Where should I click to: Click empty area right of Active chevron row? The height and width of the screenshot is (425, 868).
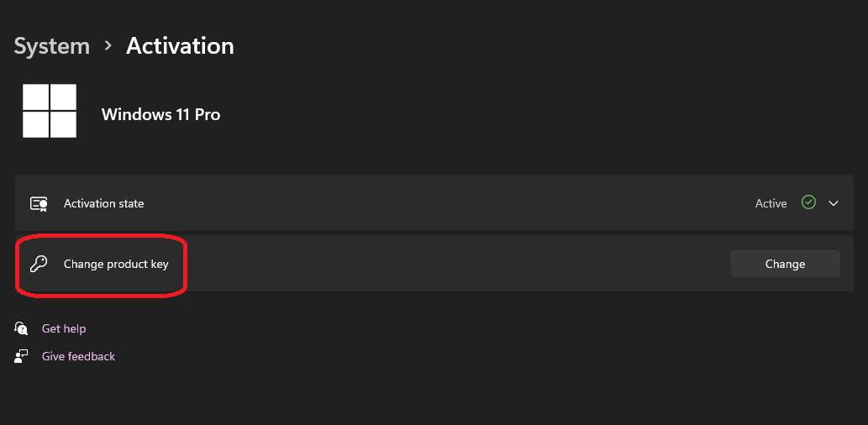click(x=849, y=203)
